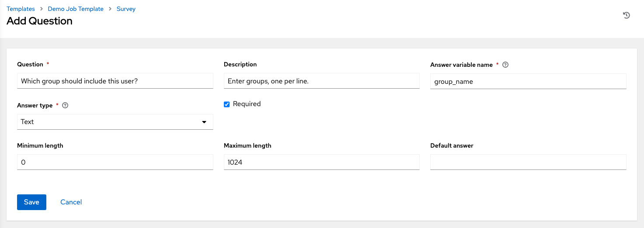Open the Survey breadcrumb item
Screen dimensions: 644x228
tap(126, 9)
